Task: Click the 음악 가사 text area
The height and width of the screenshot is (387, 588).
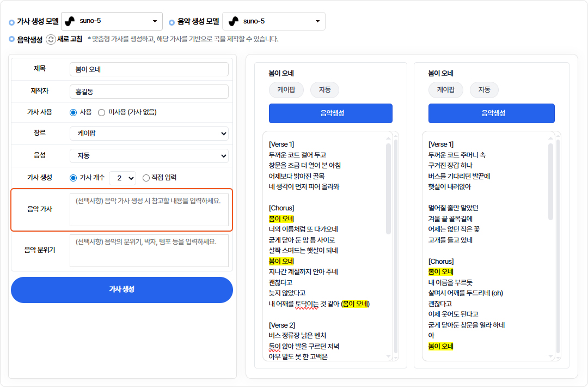Action: (x=149, y=209)
